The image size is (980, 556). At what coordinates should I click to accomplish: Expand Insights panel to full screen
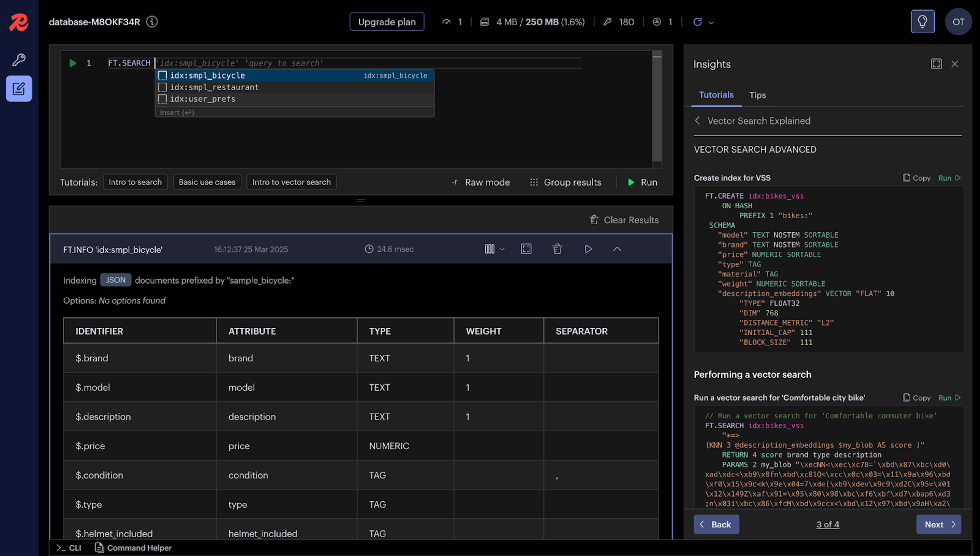click(x=936, y=64)
